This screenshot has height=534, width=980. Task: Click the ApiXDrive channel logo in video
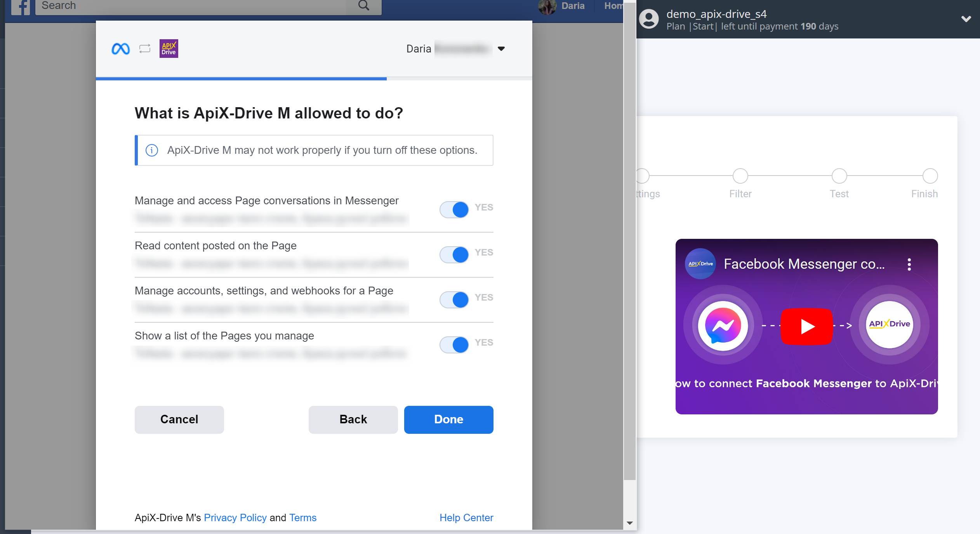click(700, 264)
